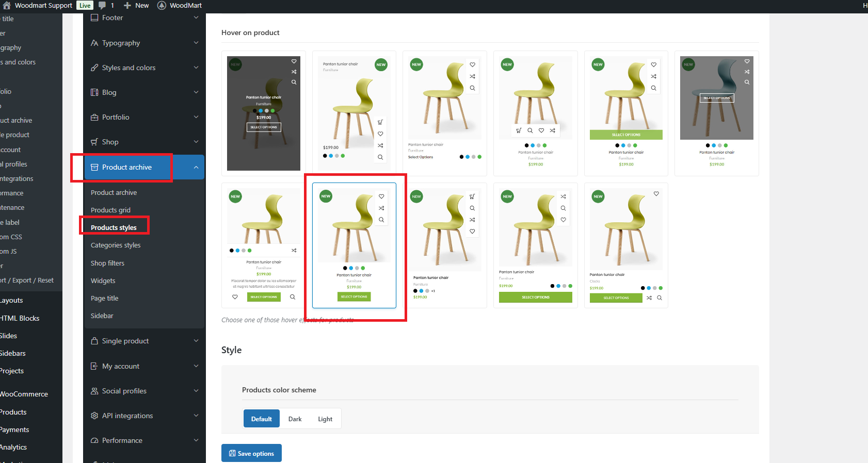
Task: Click the Typography section icon
Action: tap(94, 43)
